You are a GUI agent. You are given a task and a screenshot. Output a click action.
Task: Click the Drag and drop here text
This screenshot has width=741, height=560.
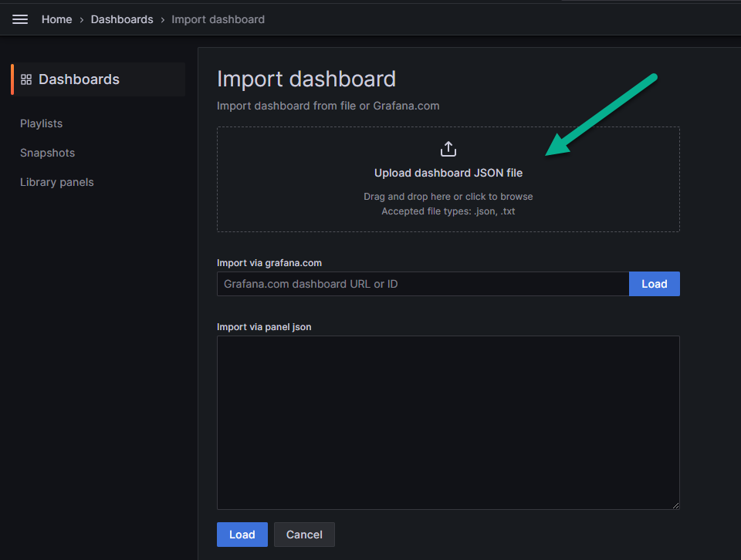[x=448, y=197]
